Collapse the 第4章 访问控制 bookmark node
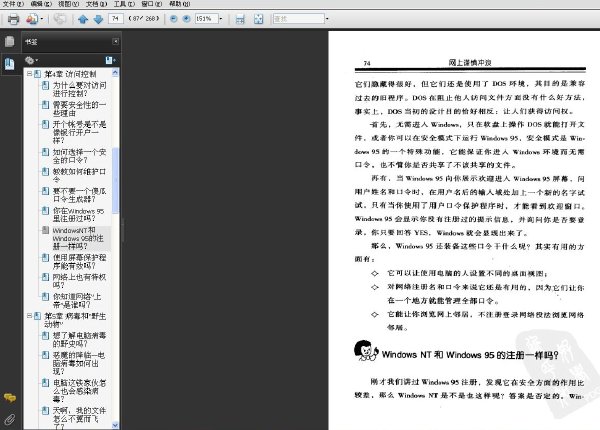The height and width of the screenshot is (430, 600). point(29,73)
